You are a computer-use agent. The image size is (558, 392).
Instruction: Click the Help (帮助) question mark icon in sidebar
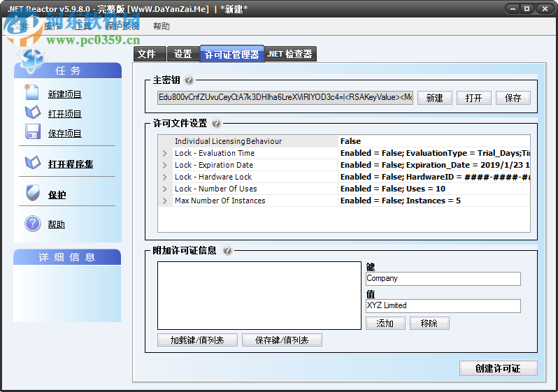pyautogui.click(x=33, y=224)
